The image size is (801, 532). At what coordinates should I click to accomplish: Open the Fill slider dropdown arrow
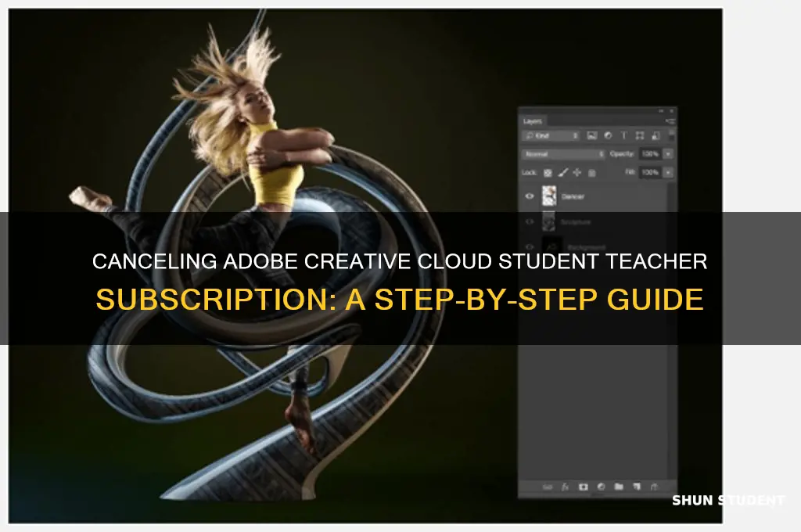coord(668,173)
